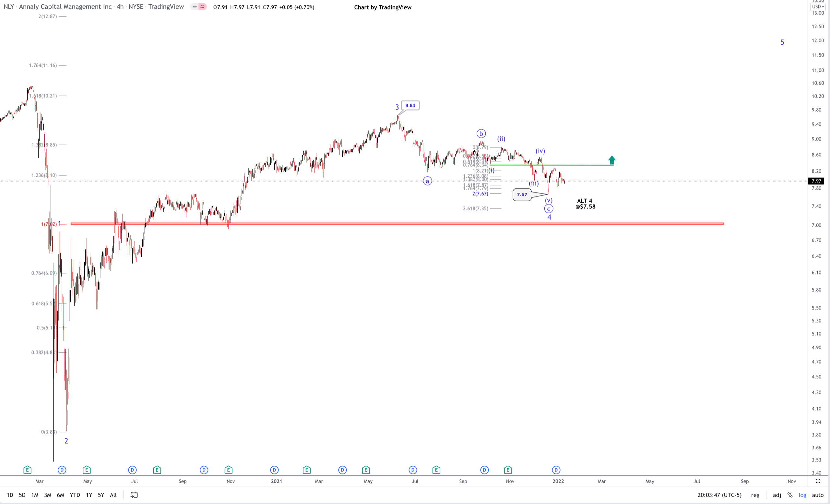
Task: Click the earnings E marker between Jul and Sep 2021
Action: tap(436, 470)
